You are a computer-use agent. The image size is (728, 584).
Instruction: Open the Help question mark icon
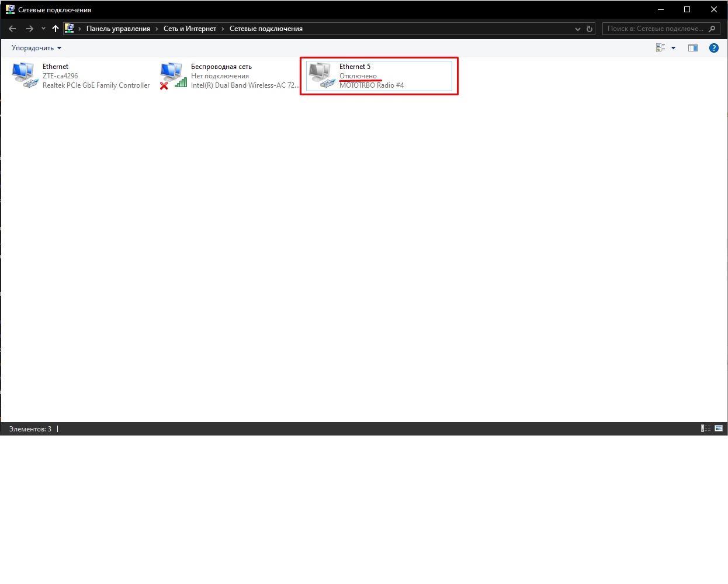point(713,48)
